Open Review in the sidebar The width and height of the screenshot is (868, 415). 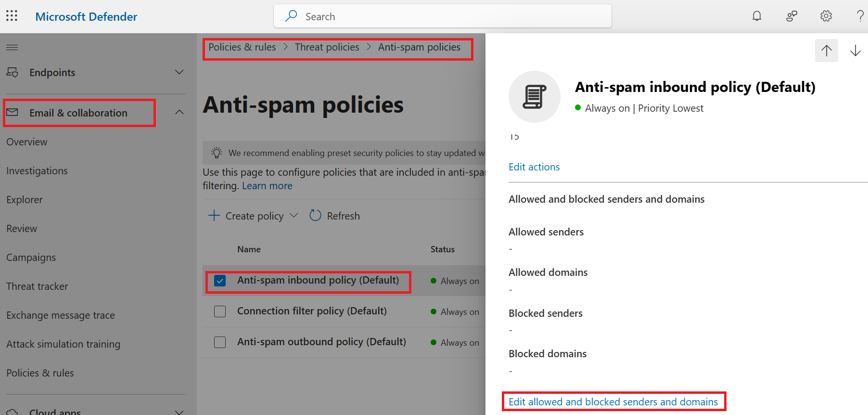click(x=22, y=229)
